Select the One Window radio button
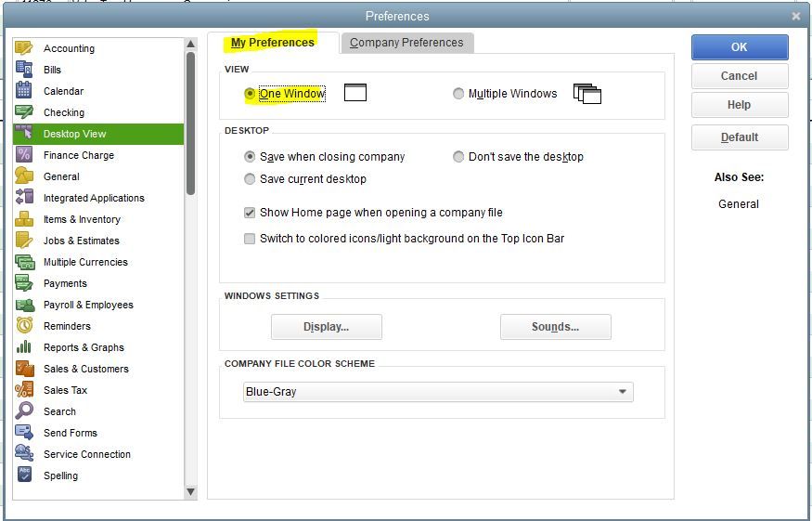Screen dimensions: 812x521 pos(250,93)
